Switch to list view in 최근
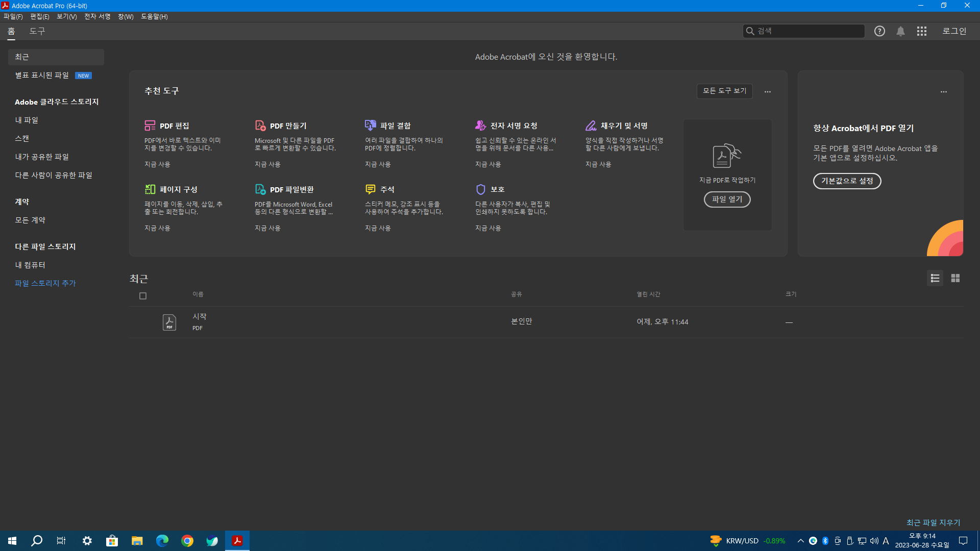Image resolution: width=980 pixels, height=551 pixels. pos(935,278)
